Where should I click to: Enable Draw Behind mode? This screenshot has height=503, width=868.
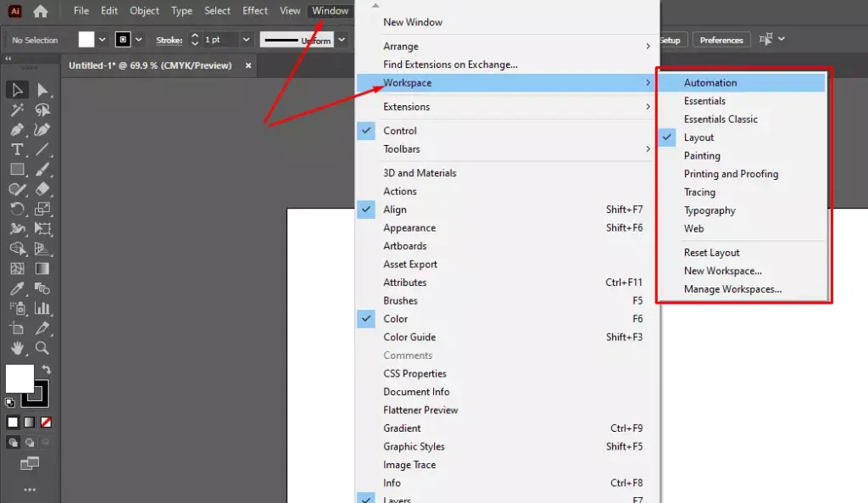pos(30,443)
